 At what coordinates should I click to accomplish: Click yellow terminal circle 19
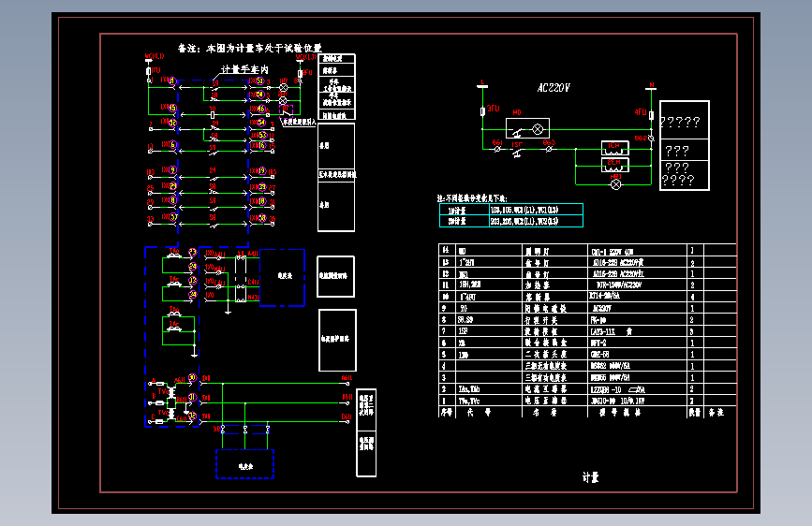pos(262,171)
